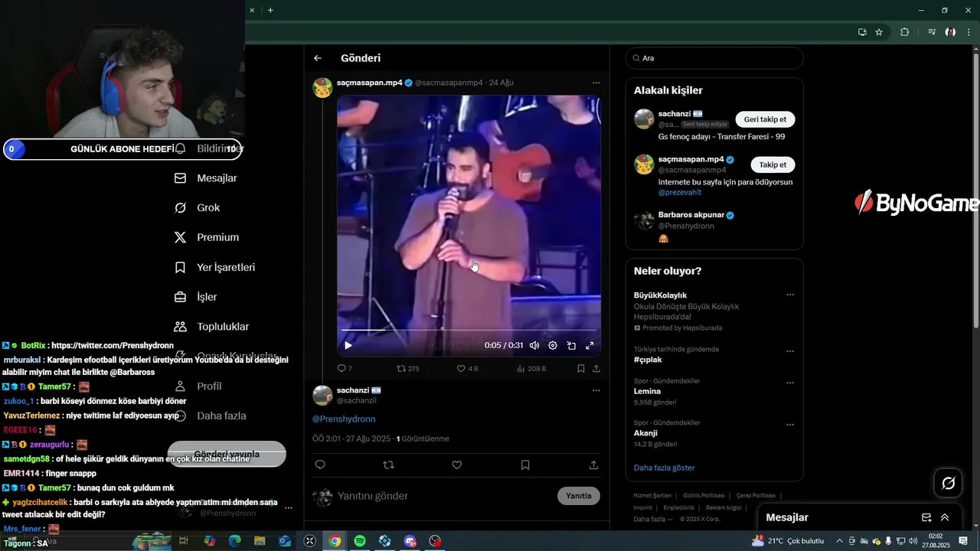Follow saçmasapan.mp4 with Takip et
980x551 pixels.
[x=773, y=165]
